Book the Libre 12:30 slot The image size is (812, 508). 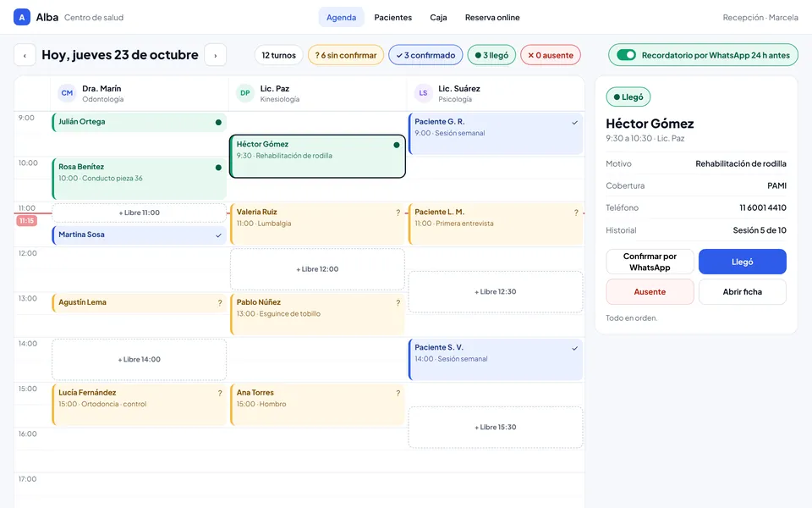pyautogui.click(x=496, y=292)
